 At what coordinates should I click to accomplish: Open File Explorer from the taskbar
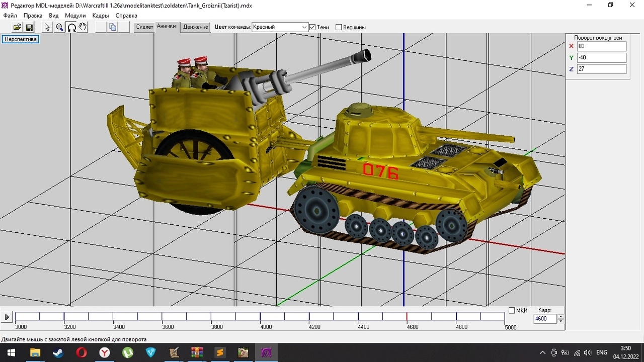tap(35, 352)
